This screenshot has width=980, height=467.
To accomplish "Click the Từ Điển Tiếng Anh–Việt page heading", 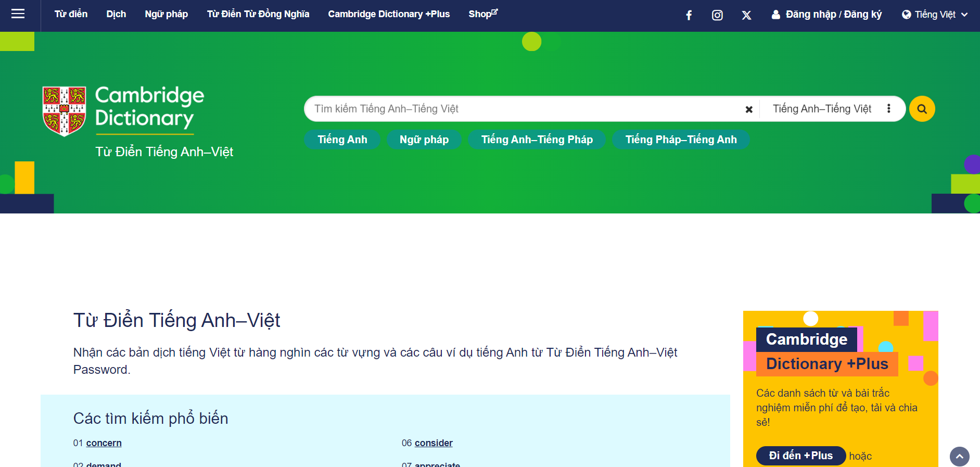I will click(177, 320).
